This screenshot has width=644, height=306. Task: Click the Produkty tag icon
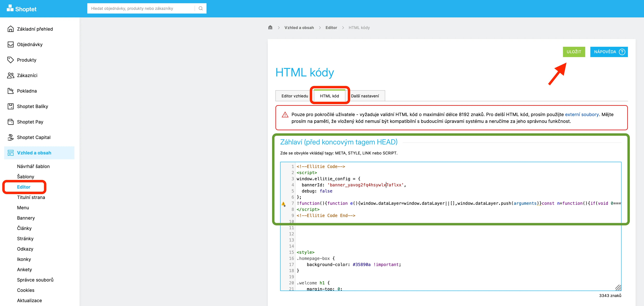pos(10,60)
